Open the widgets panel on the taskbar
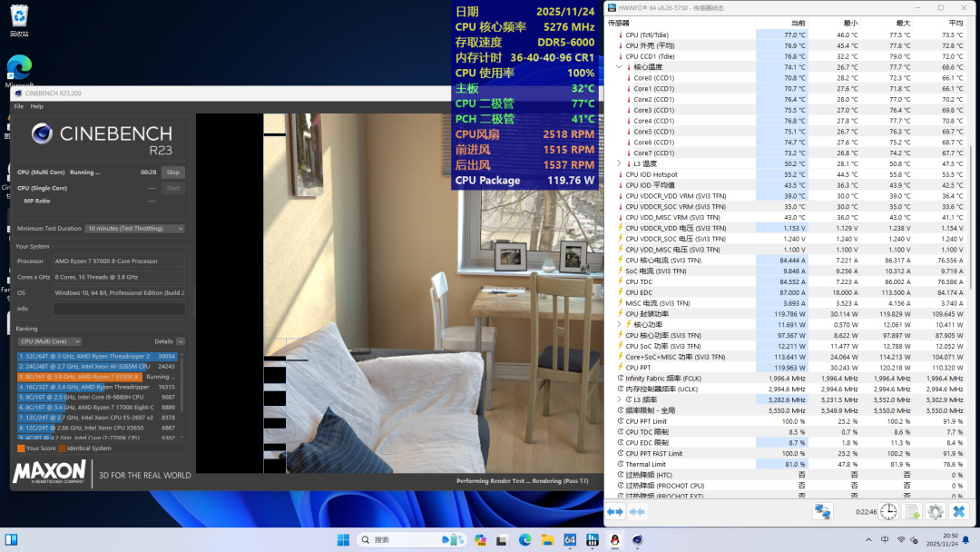 [x=11, y=539]
